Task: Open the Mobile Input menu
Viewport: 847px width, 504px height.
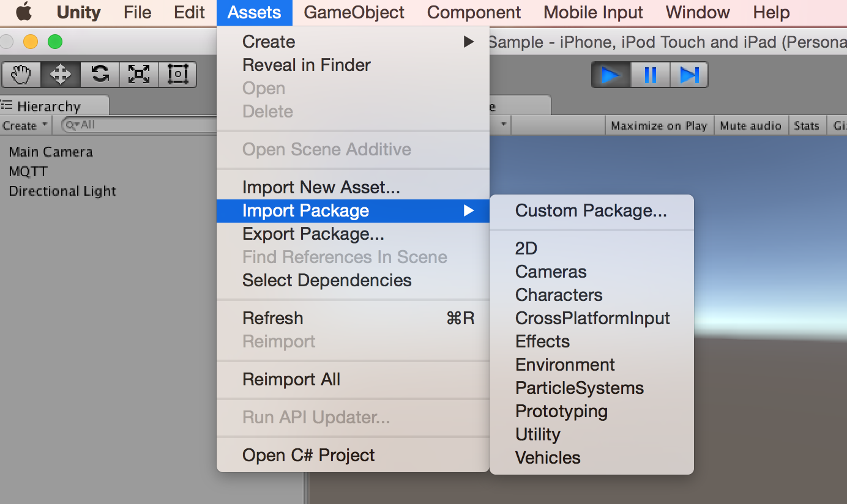Action: [x=593, y=12]
